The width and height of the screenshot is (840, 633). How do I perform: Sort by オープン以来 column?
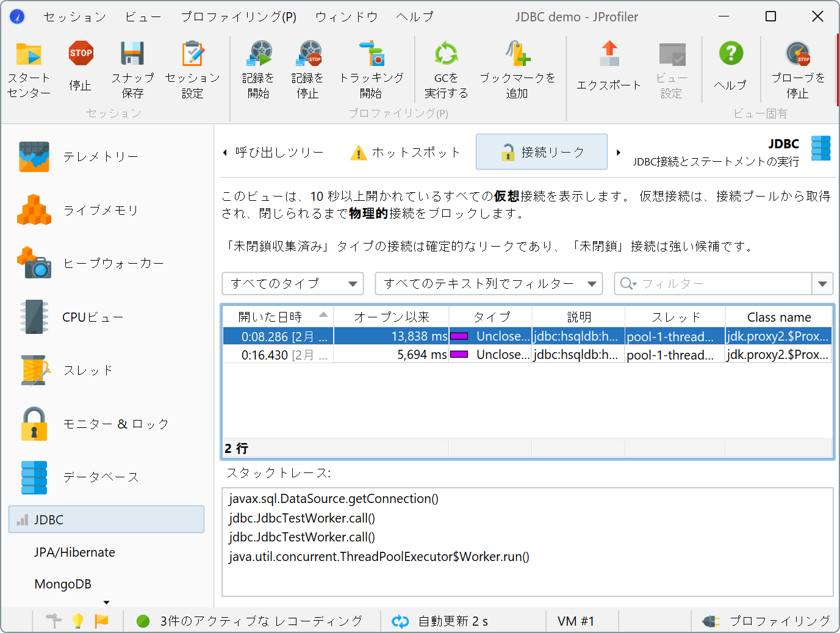point(391,317)
